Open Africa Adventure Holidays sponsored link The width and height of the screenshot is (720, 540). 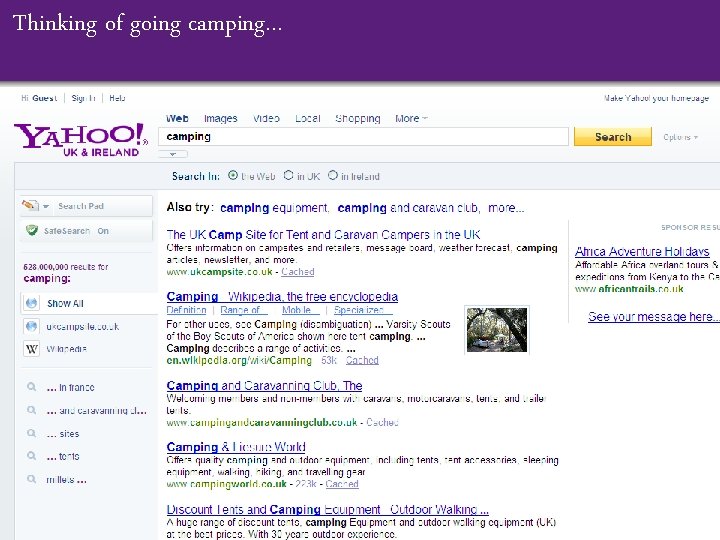pos(642,251)
